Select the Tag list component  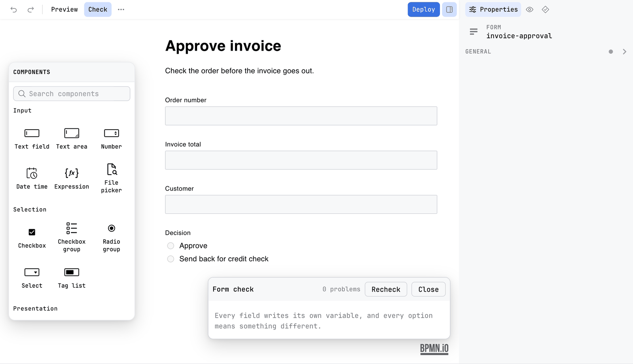72,278
